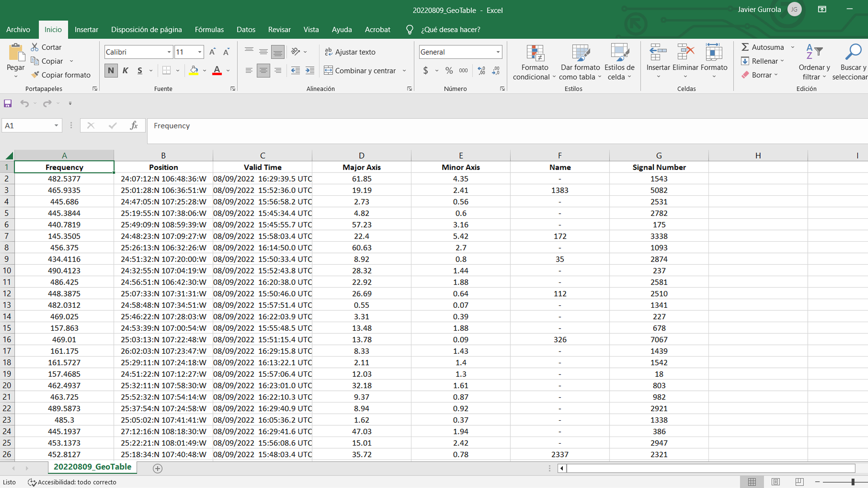The image size is (868, 488).
Task: Click the insert function fx icon
Action: (133, 126)
